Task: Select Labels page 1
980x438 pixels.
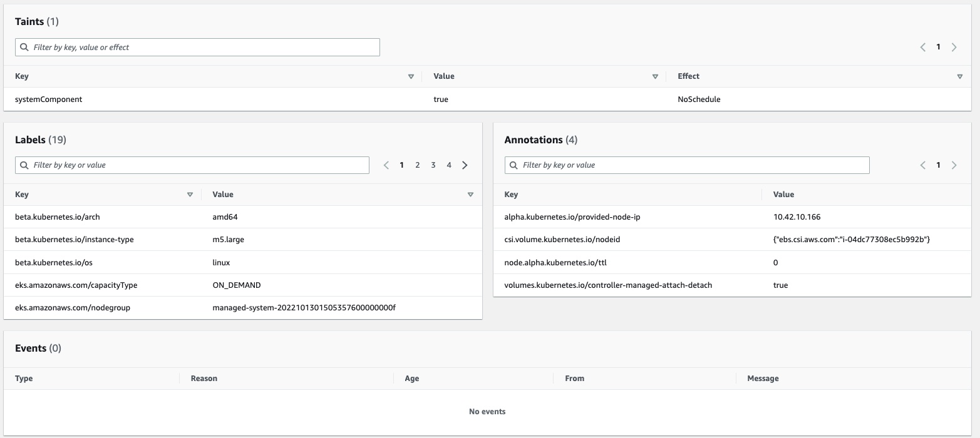Action: [401, 165]
